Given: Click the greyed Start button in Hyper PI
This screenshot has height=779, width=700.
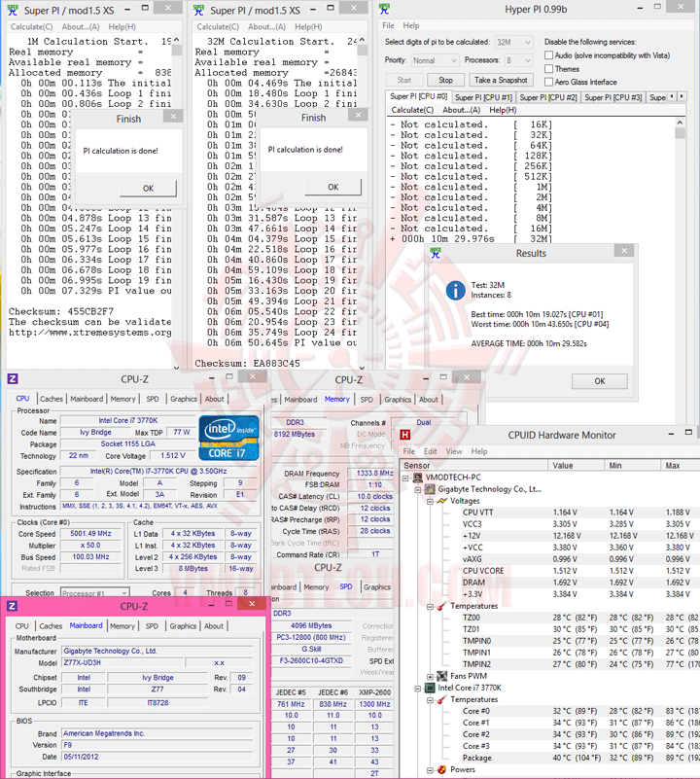Looking at the screenshot, I should click(404, 80).
